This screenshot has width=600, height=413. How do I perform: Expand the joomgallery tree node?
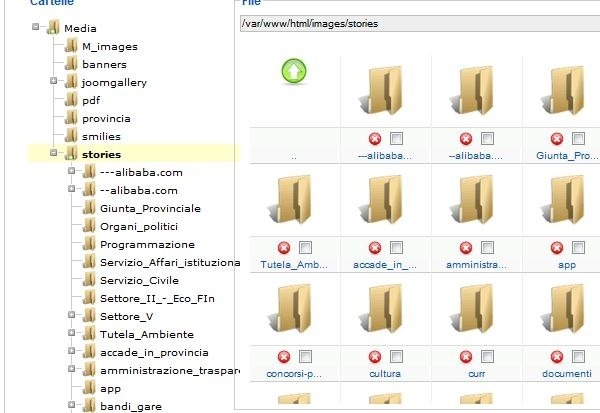[54, 82]
